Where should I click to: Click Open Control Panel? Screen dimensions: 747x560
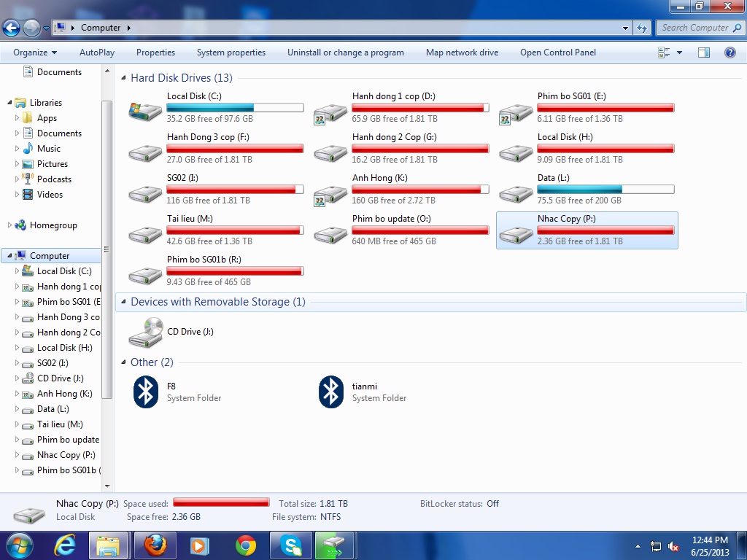pos(558,52)
